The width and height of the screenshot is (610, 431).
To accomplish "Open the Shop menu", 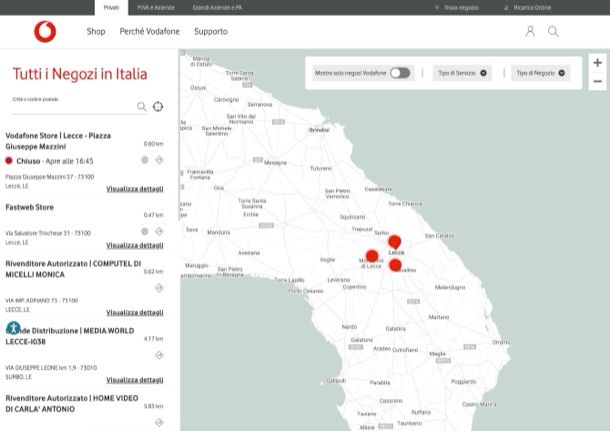I will pyautogui.click(x=96, y=32).
